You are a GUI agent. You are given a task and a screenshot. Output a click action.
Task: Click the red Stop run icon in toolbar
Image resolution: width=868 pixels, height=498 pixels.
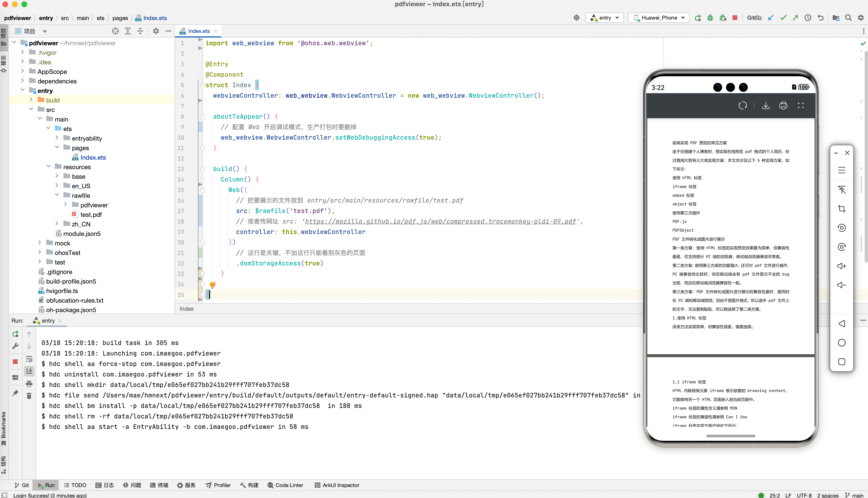pyautogui.click(x=734, y=18)
